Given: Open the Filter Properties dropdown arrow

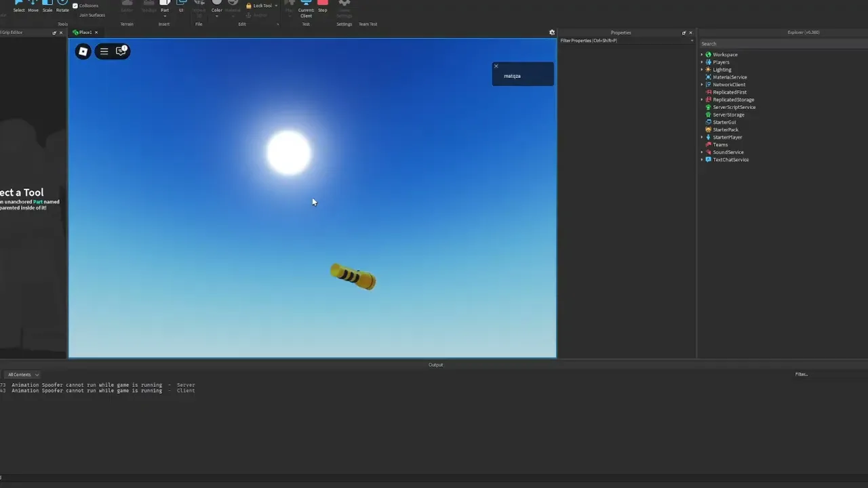Looking at the screenshot, I should point(691,41).
